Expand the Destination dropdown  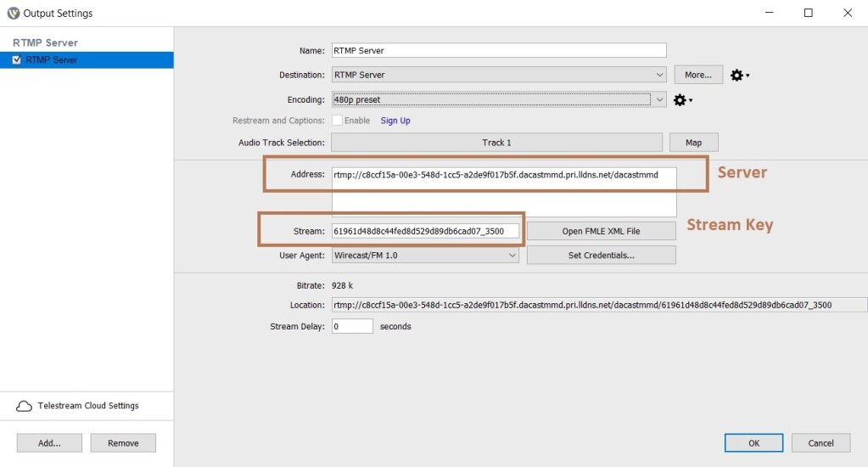click(660, 75)
